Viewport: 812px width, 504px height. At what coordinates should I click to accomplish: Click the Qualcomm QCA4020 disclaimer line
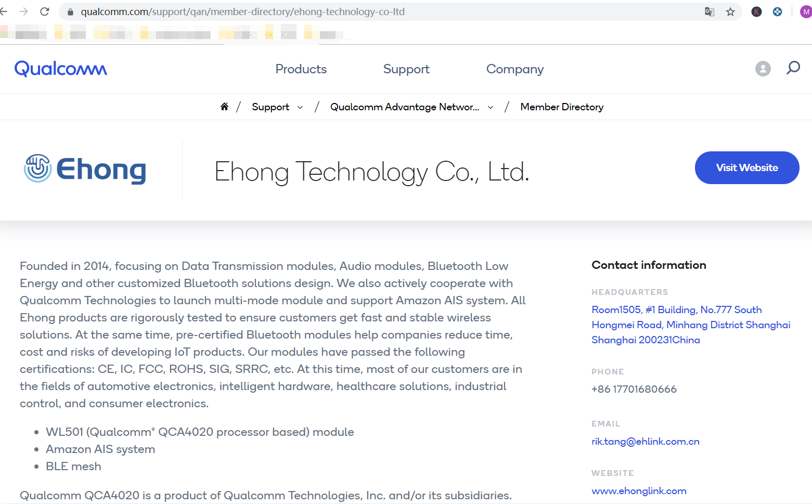coord(266,495)
